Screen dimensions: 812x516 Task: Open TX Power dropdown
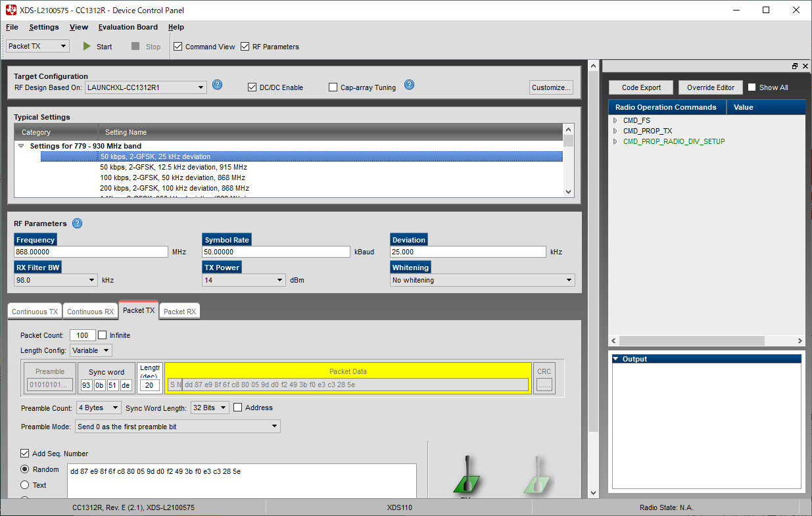[x=244, y=280]
